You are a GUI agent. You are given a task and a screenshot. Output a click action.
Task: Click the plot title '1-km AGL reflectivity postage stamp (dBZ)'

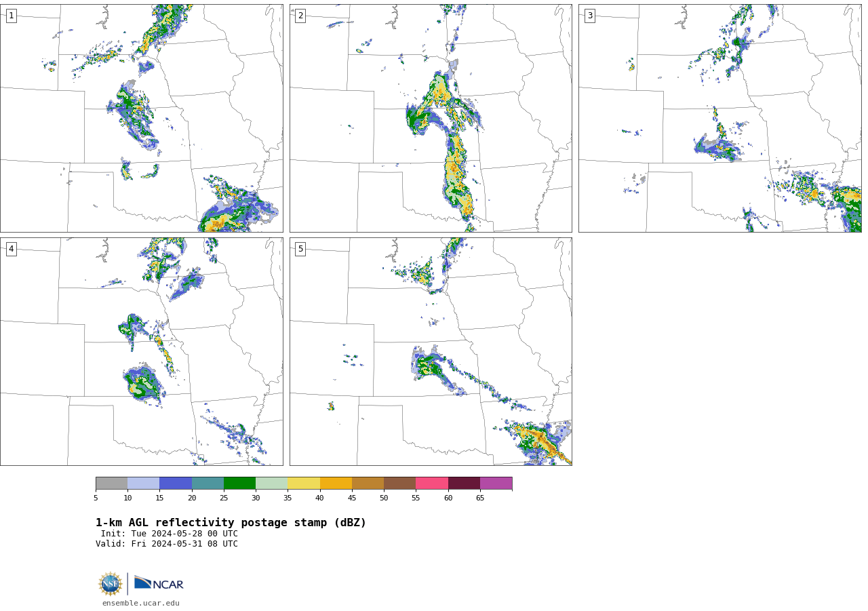[x=231, y=523]
